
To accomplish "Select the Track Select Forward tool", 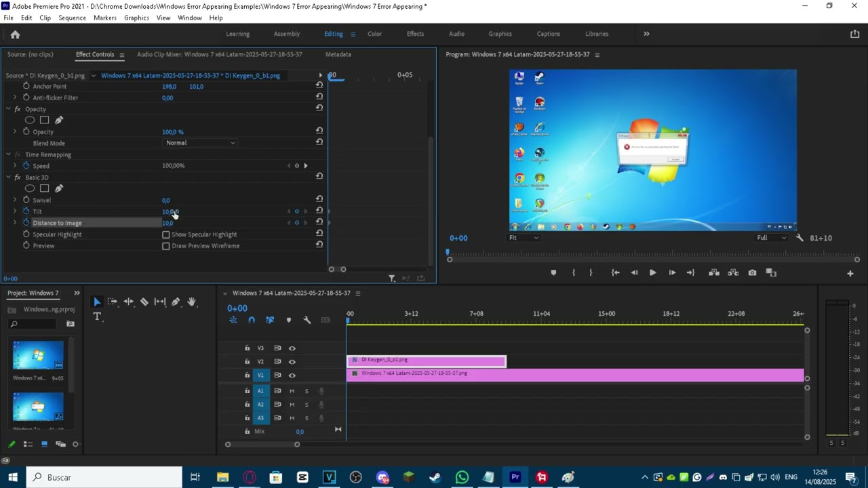I will pos(112,302).
